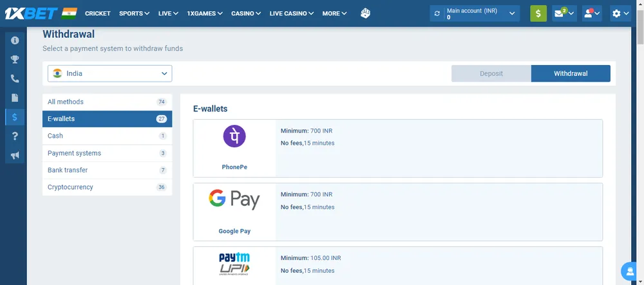The image size is (644, 285).
Task: Switch to the Deposit tab
Action: (x=491, y=73)
